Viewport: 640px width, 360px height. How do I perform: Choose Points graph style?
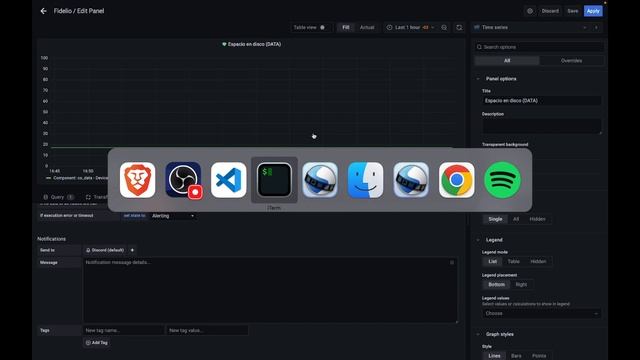pos(539,356)
